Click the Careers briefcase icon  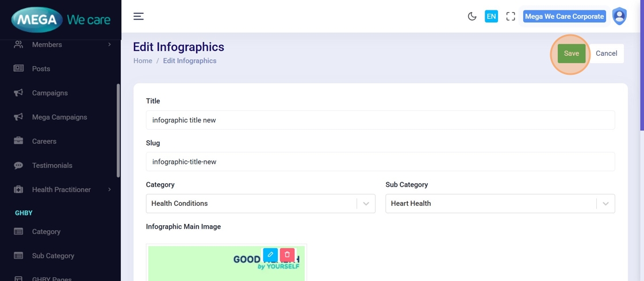pos(18,141)
